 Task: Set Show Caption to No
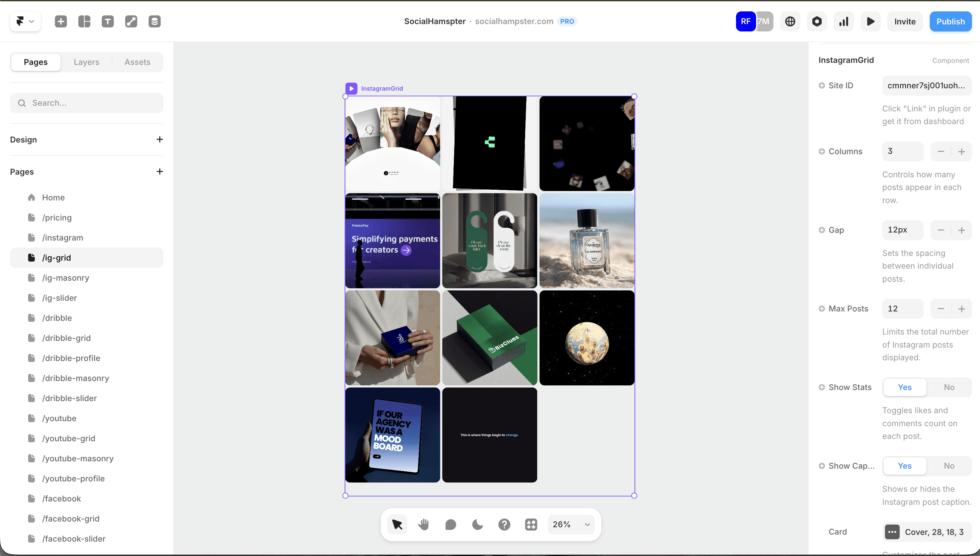pyautogui.click(x=949, y=466)
